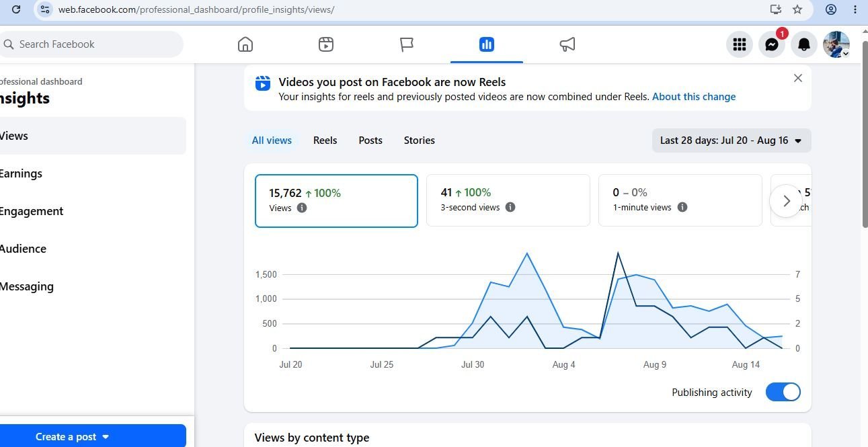The width and height of the screenshot is (868, 447).
Task: Open the Reels video icon
Action: tap(326, 44)
